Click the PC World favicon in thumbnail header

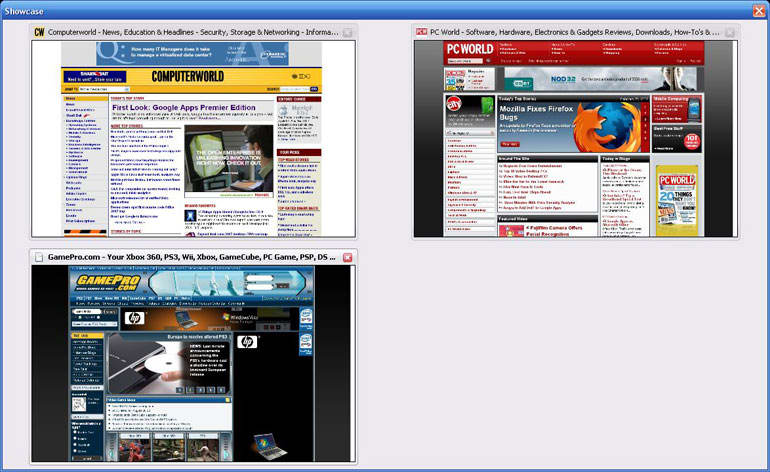click(421, 32)
